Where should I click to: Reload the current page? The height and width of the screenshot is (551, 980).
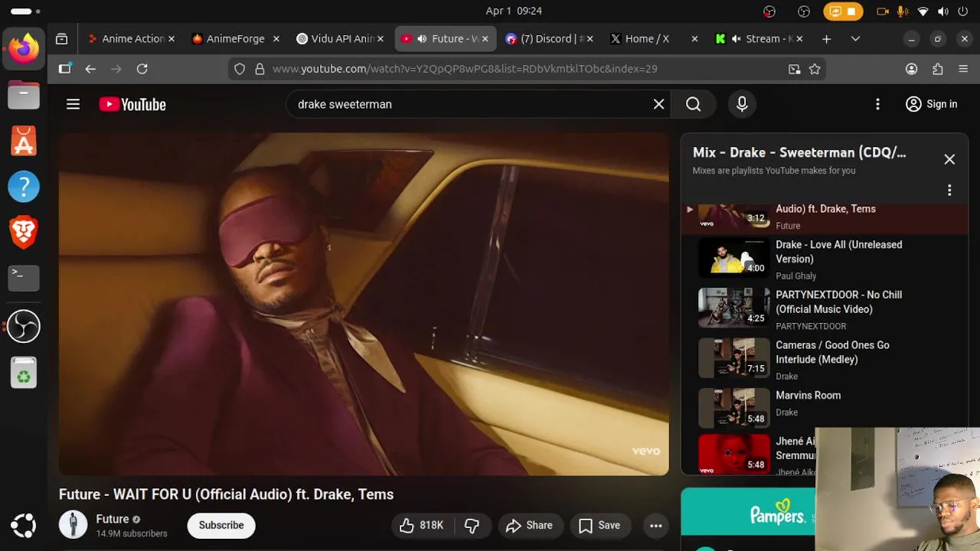(142, 69)
